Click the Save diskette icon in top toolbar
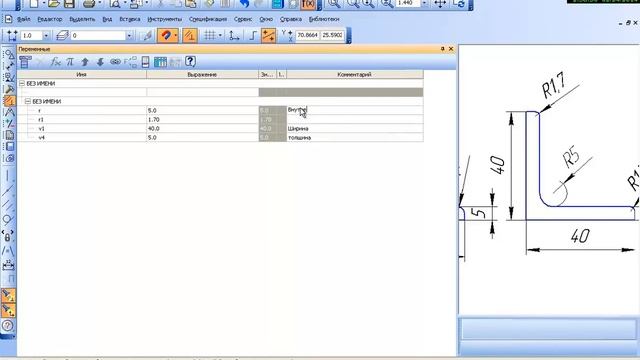Screen dimensions: 640x360 (69, 4)
